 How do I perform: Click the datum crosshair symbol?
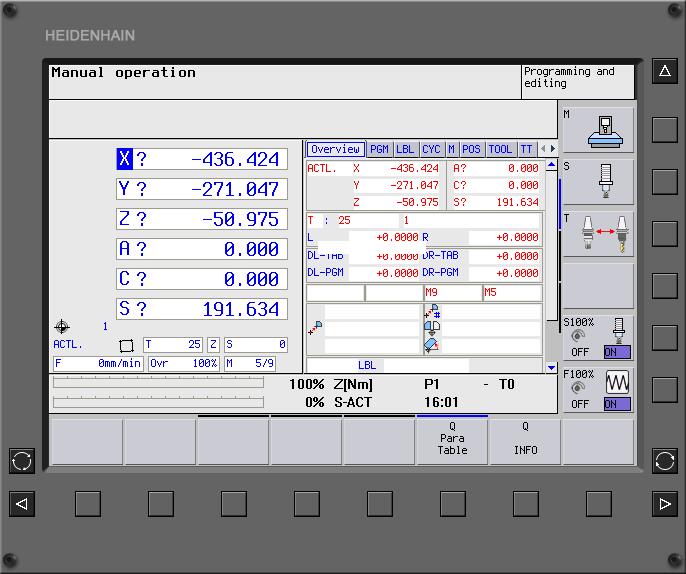[x=62, y=327]
